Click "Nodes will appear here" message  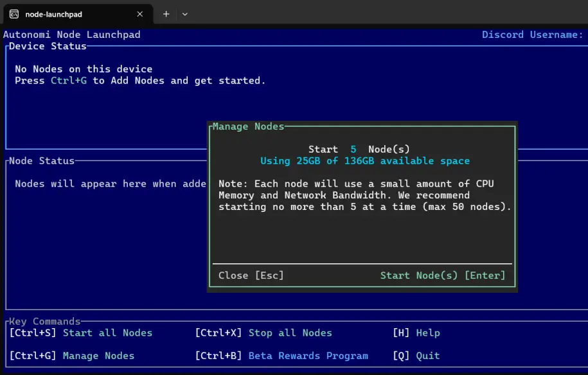point(111,184)
